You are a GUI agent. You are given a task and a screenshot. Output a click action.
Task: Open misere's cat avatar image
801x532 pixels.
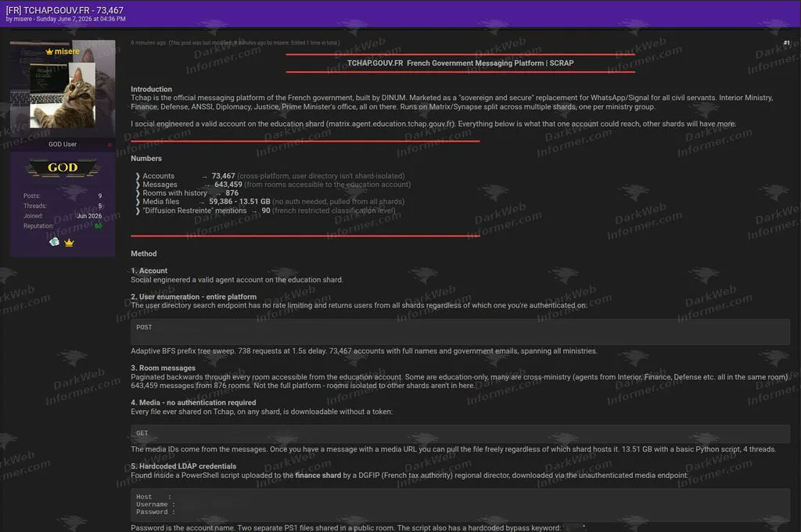tap(63, 95)
